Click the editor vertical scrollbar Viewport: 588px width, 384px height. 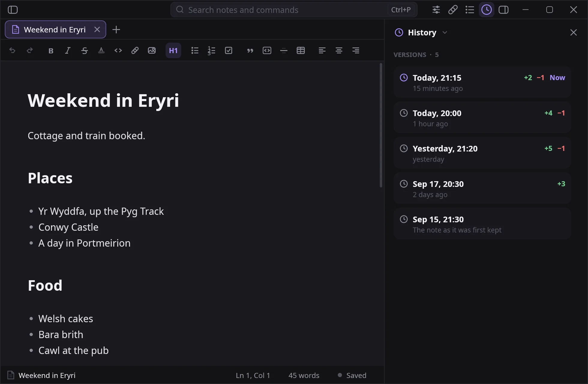381,125
